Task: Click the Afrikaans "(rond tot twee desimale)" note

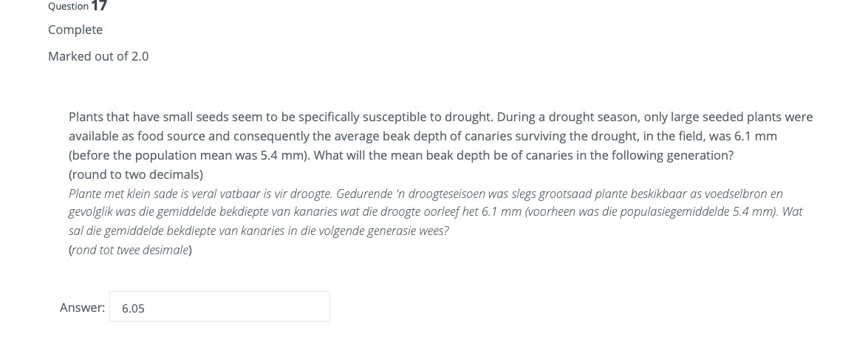Action: 130,250
